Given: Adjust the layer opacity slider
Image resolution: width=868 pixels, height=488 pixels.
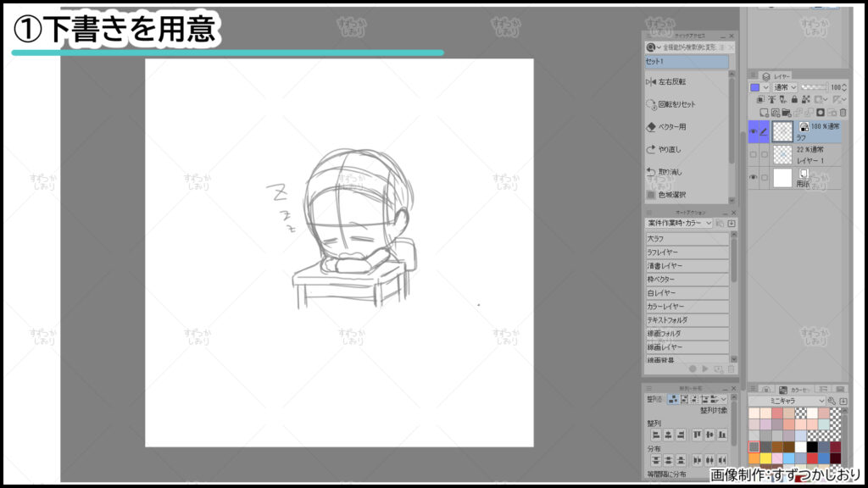Looking at the screenshot, I should [x=815, y=87].
